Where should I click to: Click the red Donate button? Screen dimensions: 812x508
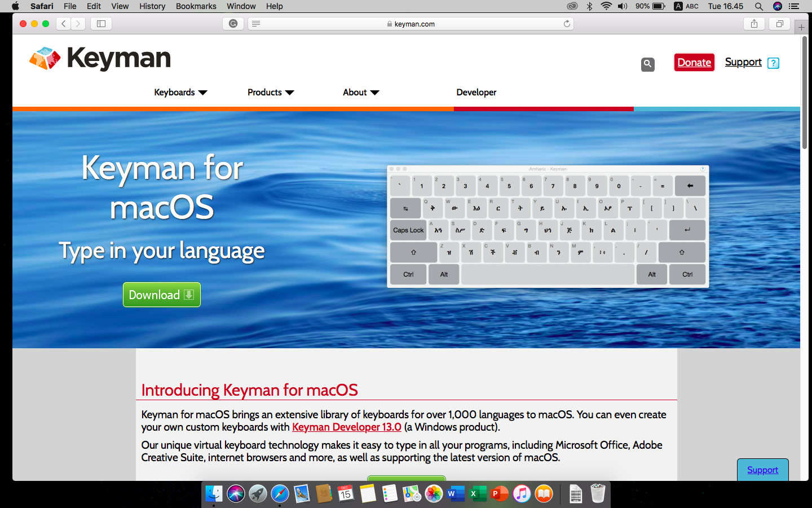coord(694,63)
